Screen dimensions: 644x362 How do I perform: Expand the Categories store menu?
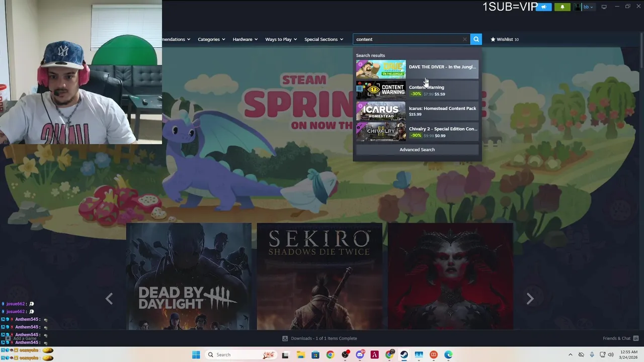pos(211,39)
